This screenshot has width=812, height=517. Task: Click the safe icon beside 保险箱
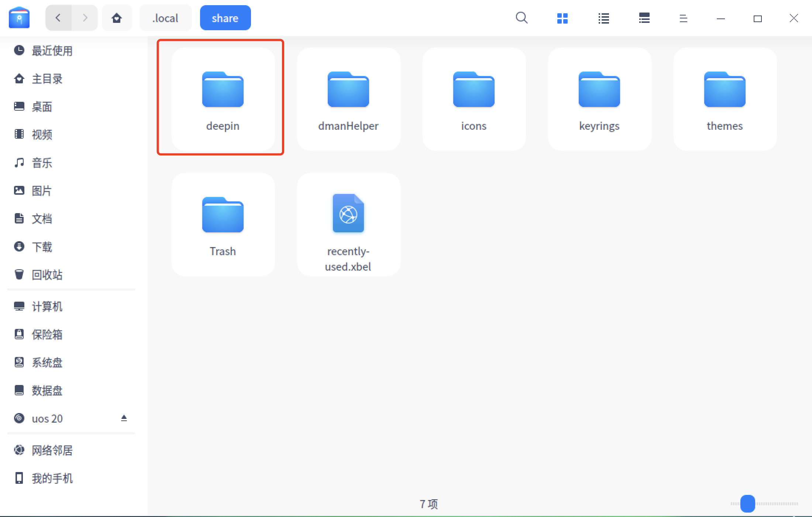point(19,334)
